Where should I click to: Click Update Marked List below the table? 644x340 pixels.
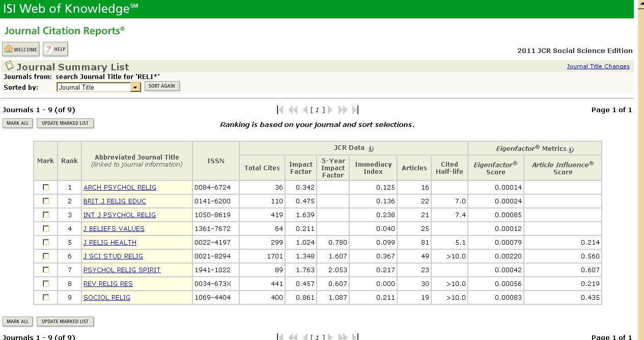point(65,322)
